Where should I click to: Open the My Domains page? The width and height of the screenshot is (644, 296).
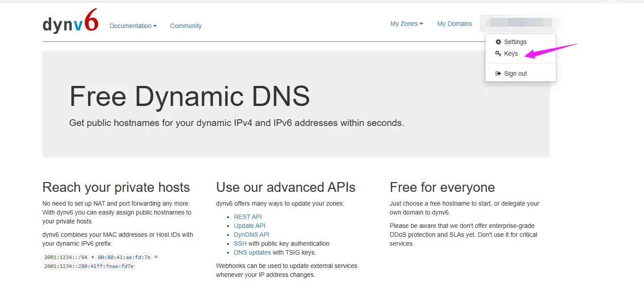(x=454, y=23)
